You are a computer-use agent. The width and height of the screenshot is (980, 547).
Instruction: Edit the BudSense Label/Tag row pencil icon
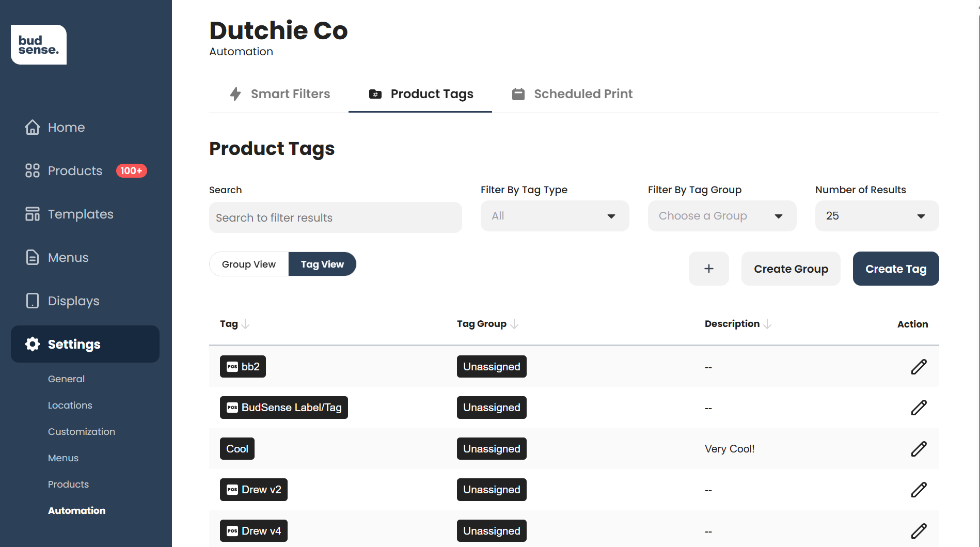click(x=919, y=408)
